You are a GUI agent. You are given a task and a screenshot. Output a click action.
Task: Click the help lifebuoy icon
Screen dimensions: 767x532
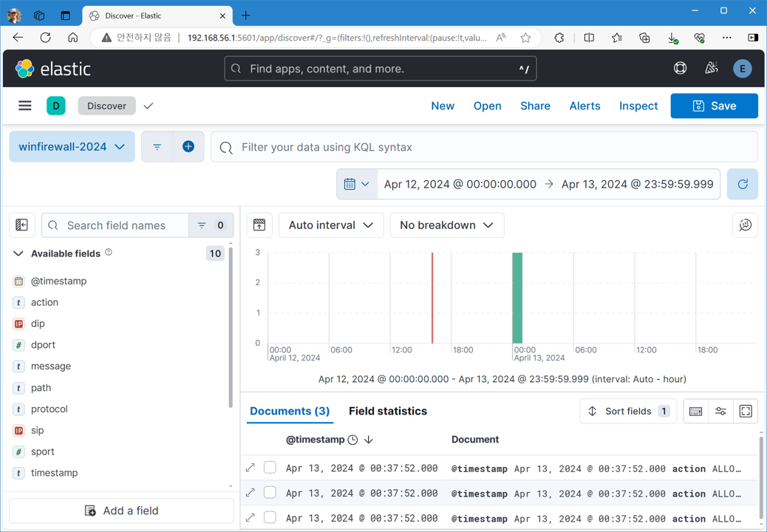[680, 69]
